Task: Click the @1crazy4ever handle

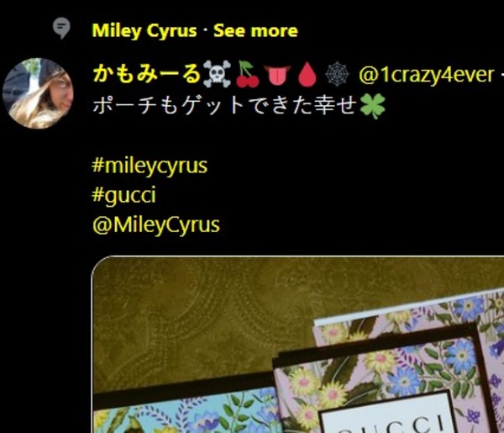Action: point(427,75)
